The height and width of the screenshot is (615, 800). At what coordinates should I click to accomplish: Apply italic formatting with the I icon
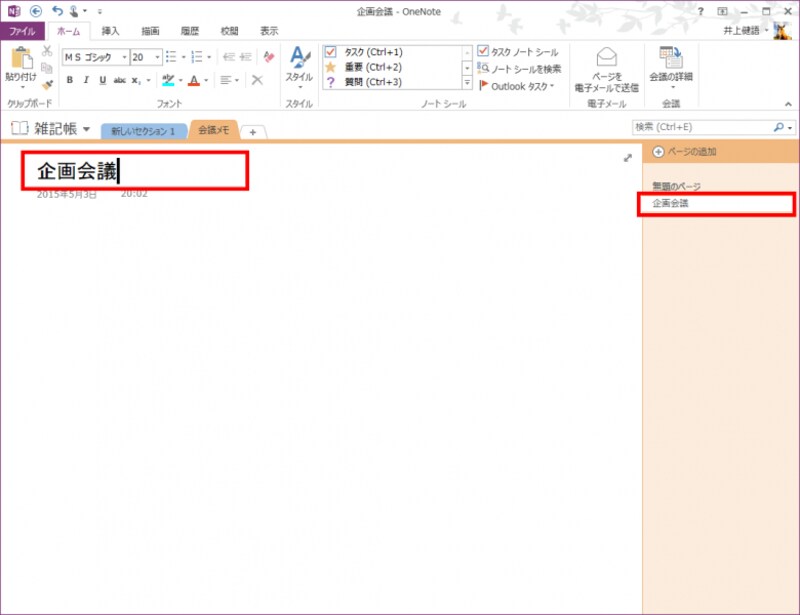86,80
